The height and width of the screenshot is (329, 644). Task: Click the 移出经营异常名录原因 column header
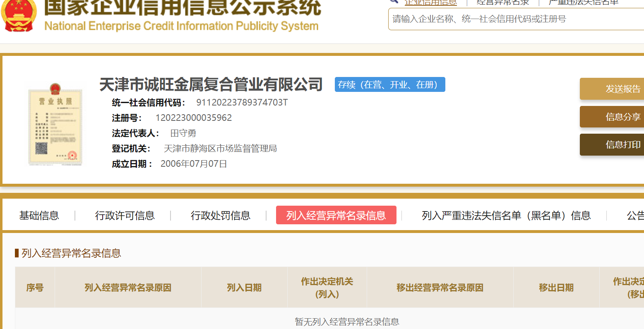click(440, 288)
